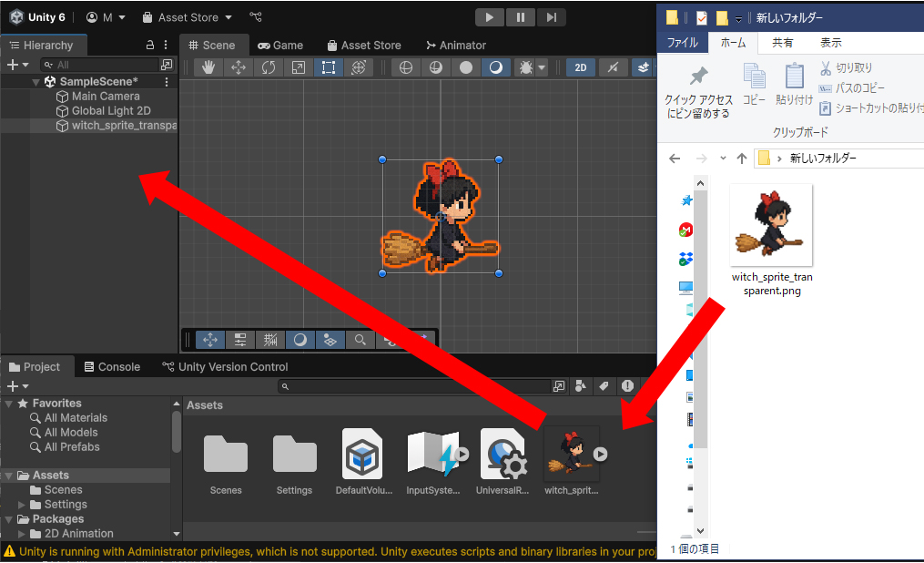Click the debug draw mode bug icon
924x563 pixels.
click(525, 67)
